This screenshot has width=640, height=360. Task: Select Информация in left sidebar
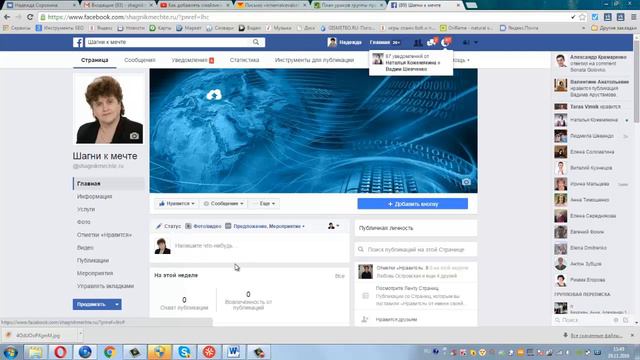(94, 196)
